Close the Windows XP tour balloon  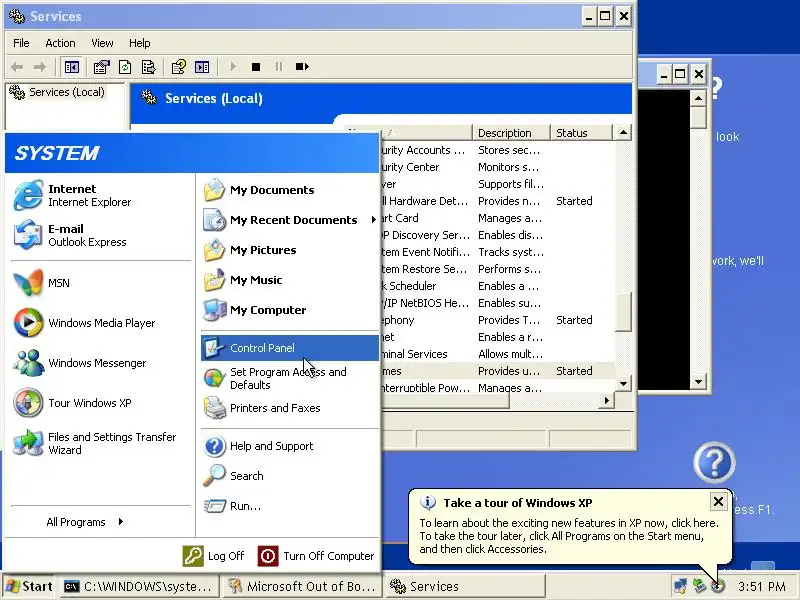pos(718,502)
